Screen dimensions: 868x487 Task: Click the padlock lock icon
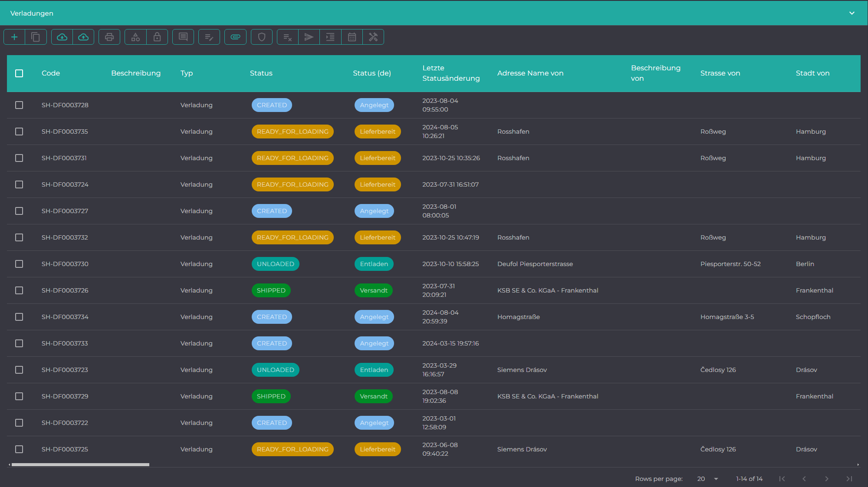pos(157,37)
